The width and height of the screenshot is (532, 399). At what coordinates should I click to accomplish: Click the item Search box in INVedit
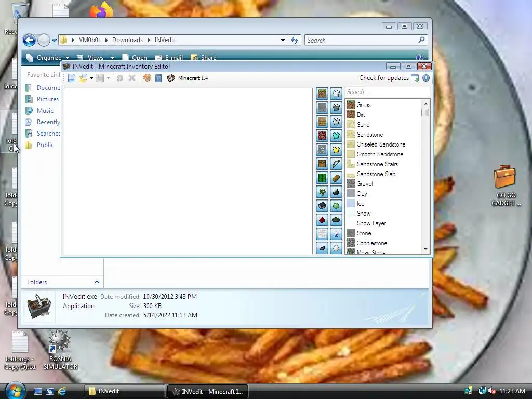(x=388, y=92)
